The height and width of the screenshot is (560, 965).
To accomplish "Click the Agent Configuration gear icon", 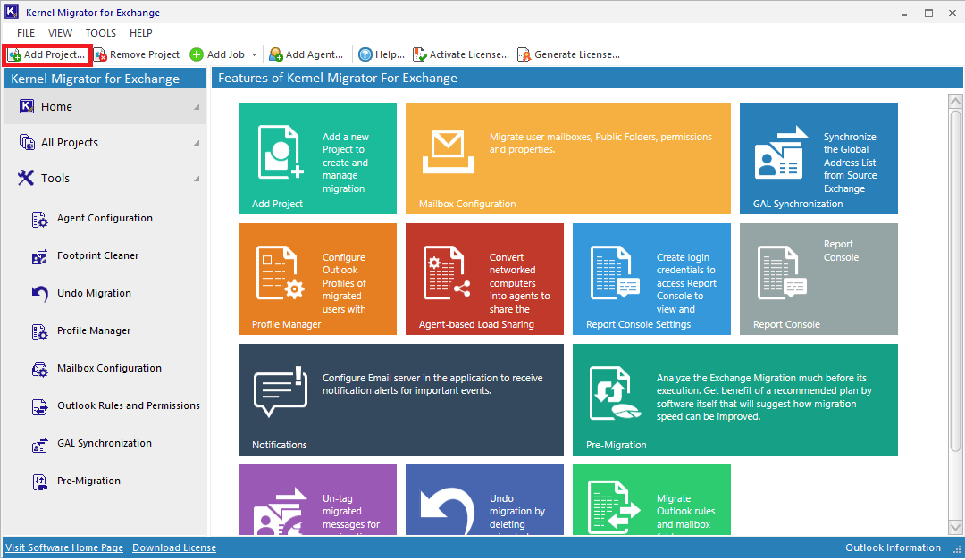I will 39,219.
